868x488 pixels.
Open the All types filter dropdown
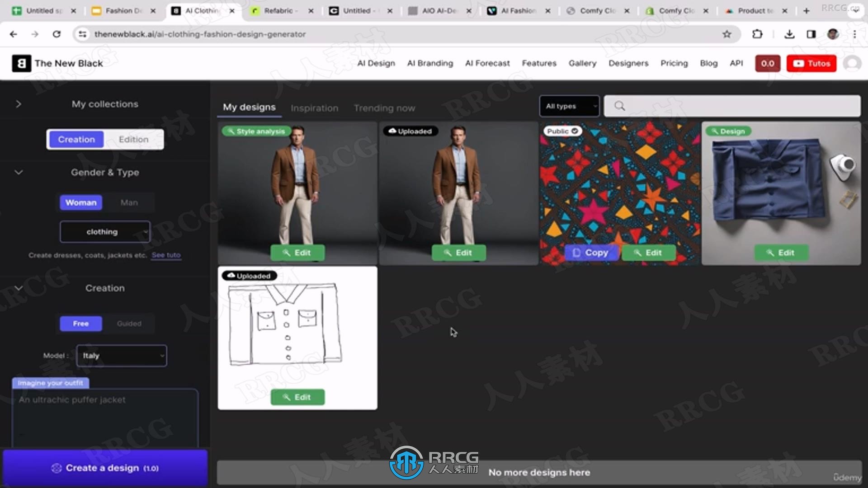pyautogui.click(x=570, y=105)
